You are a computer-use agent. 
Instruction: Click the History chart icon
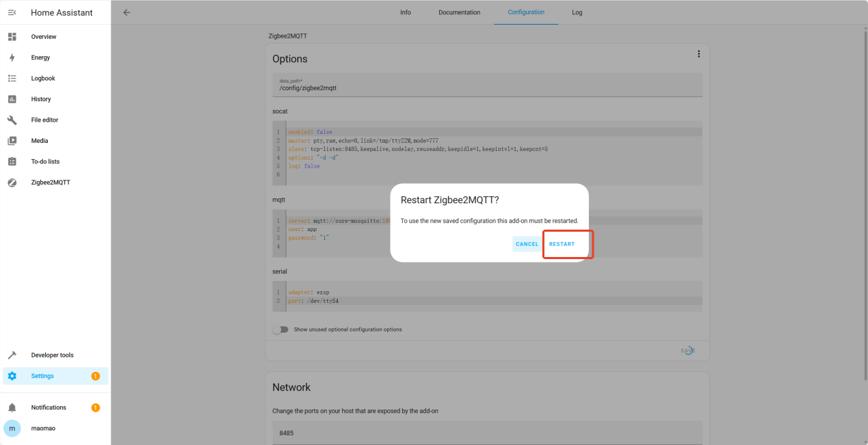click(x=12, y=99)
